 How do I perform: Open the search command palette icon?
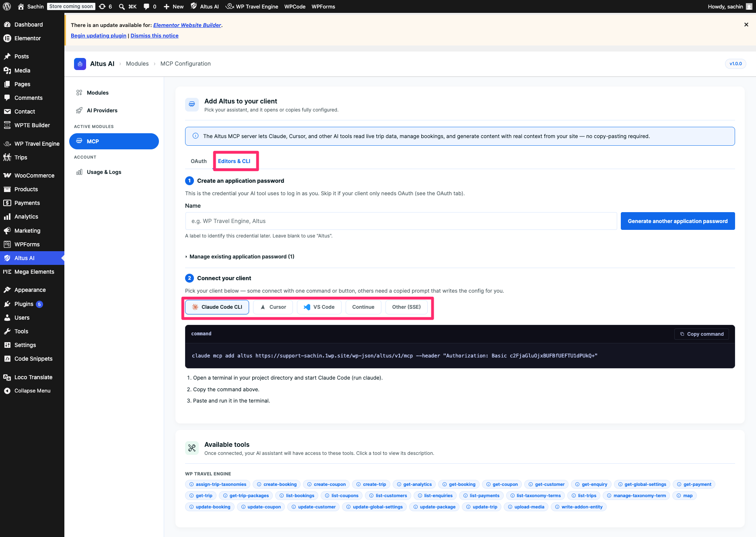(x=128, y=6)
